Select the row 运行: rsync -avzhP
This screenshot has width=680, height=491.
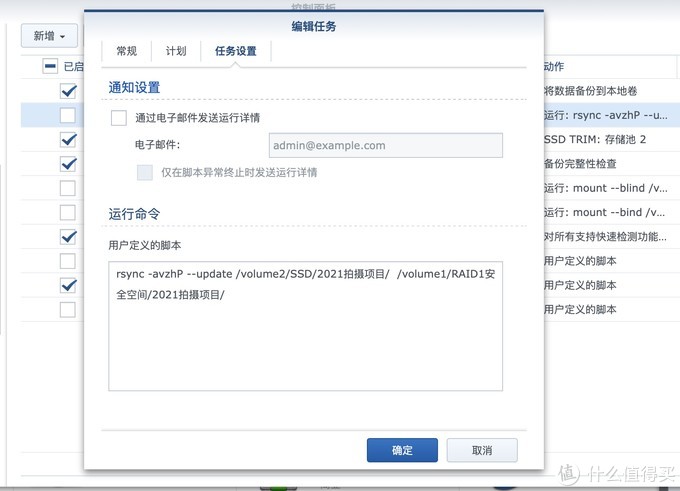tap(606, 115)
